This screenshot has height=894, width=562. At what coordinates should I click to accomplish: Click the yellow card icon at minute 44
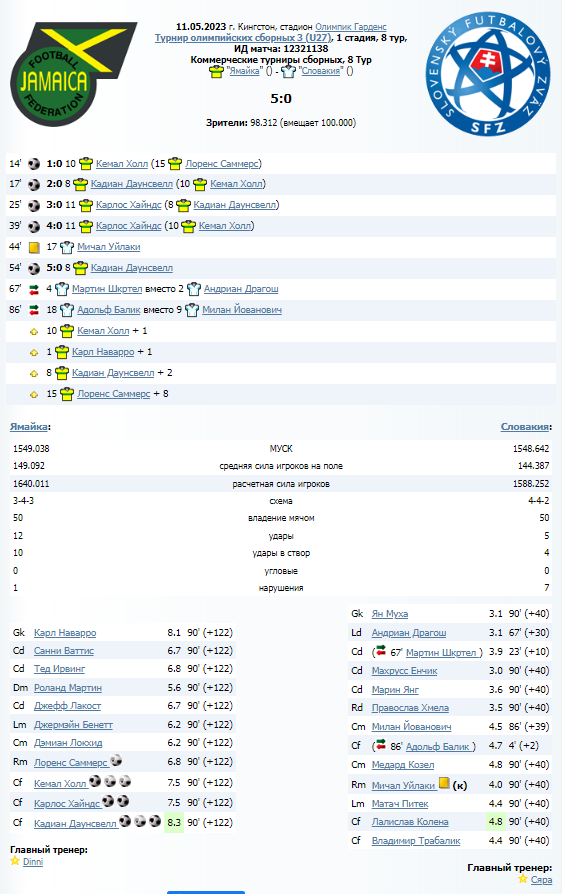[x=34, y=247]
